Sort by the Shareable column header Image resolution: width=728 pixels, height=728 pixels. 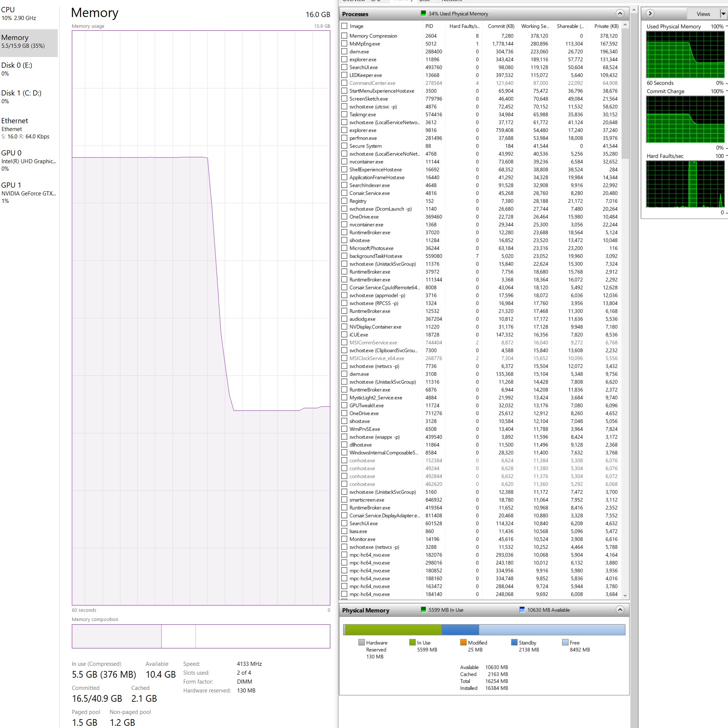point(570,26)
